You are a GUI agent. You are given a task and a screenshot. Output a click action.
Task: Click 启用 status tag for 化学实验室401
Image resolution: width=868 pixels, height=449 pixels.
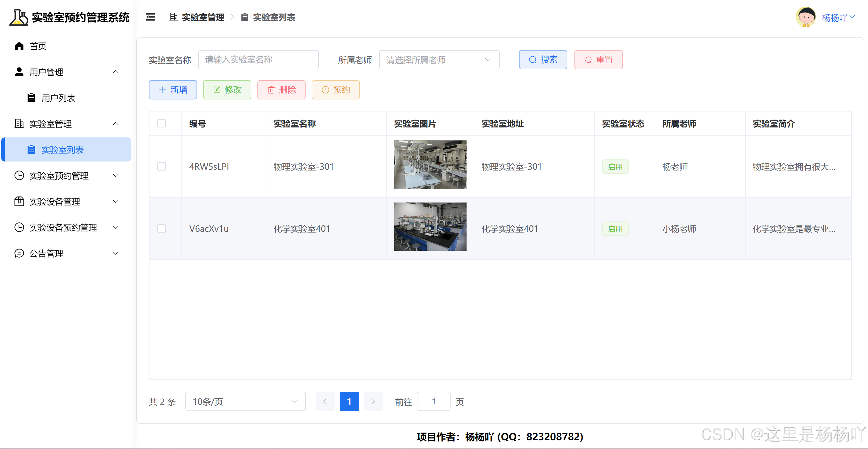coord(615,229)
